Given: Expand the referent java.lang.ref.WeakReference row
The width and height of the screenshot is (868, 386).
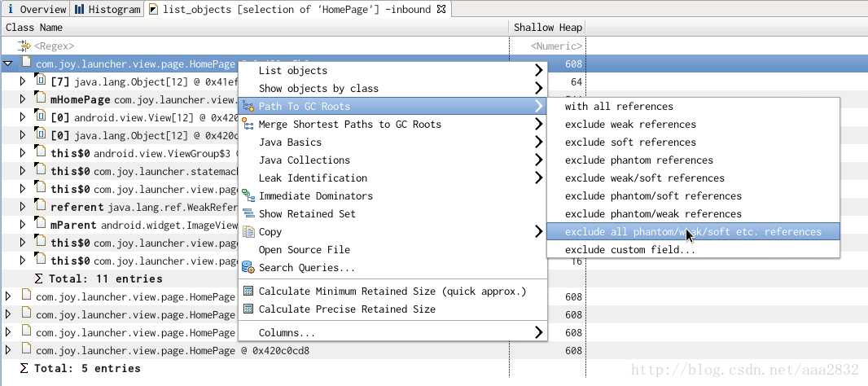Looking at the screenshot, I should coord(23,207).
